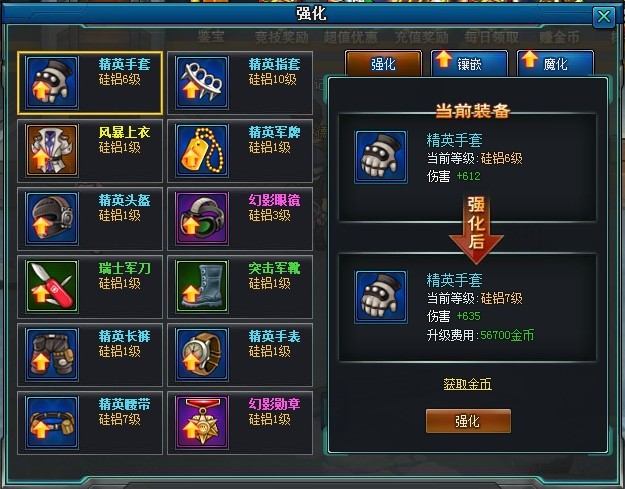The height and width of the screenshot is (489, 625).
Task: Close the 强化 window
Action: click(x=603, y=17)
